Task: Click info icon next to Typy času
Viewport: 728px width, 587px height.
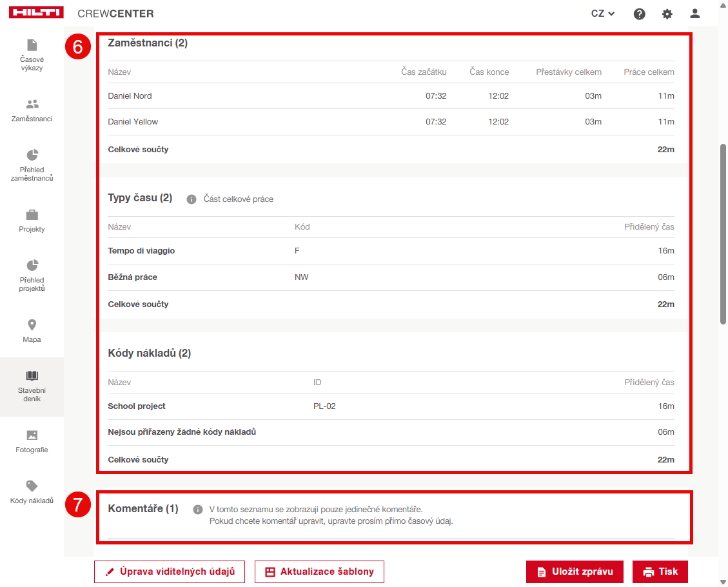Action: coord(192,199)
